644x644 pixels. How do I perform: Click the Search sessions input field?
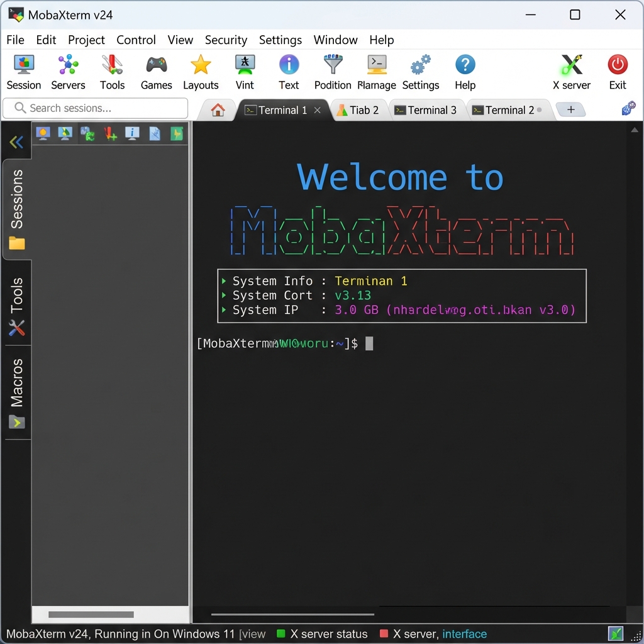(94, 108)
